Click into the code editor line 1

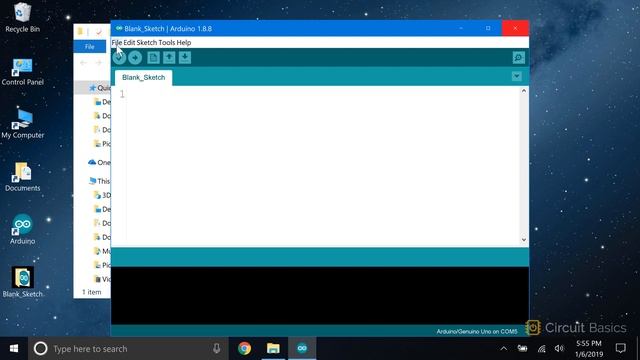point(322,94)
